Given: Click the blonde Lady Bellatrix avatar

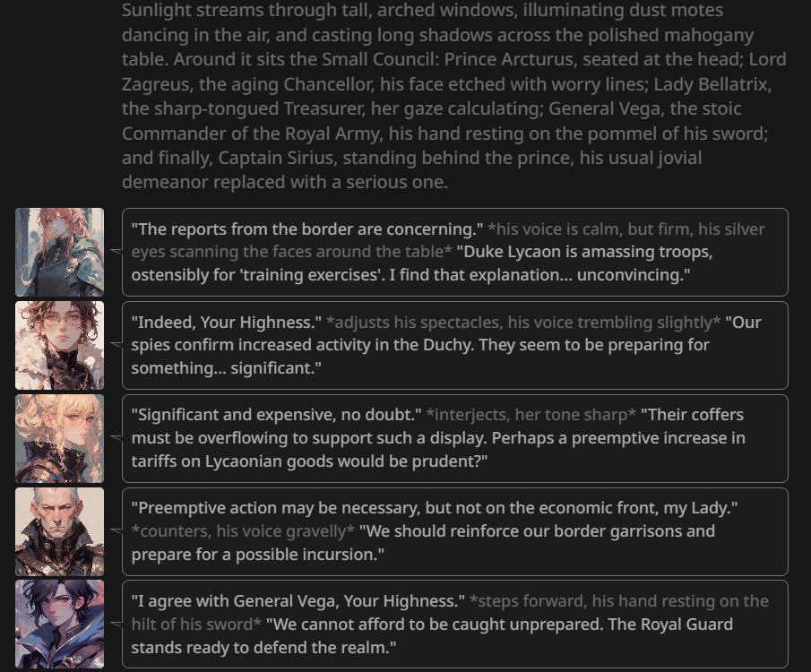Looking at the screenshot, I should [59, 438].
